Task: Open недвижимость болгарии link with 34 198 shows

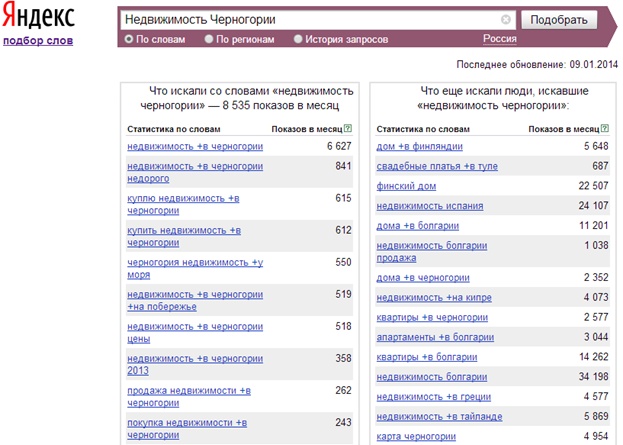Action: pyautogui.click(x=432, y=377)
